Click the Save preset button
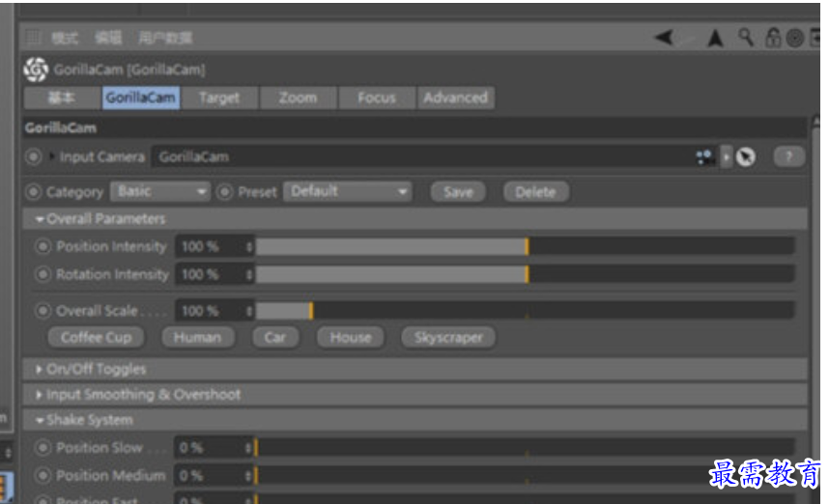 coord(458,192)
